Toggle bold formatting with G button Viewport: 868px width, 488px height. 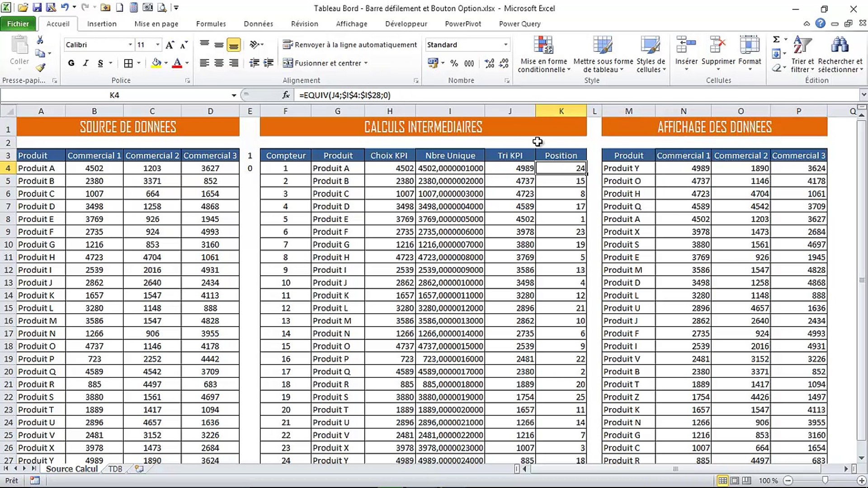pos(71,63)
